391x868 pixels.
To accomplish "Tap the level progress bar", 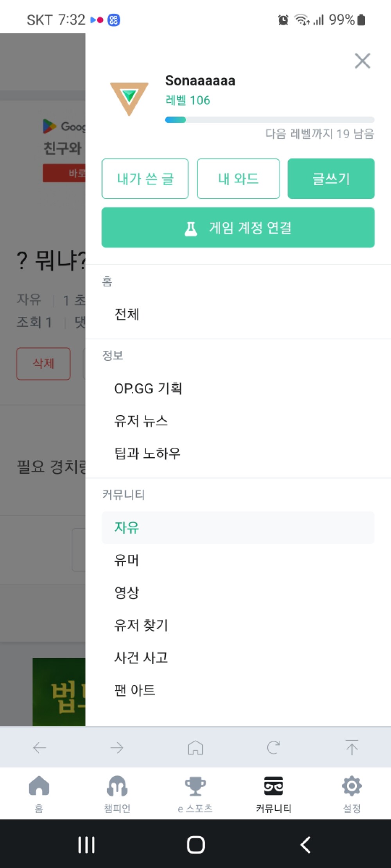I will pos(269,120).
